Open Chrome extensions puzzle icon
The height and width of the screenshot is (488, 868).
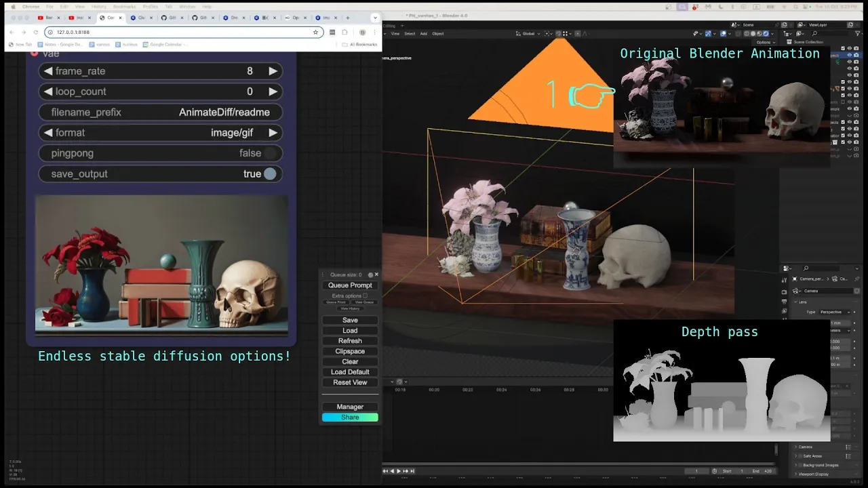[344, 32]
